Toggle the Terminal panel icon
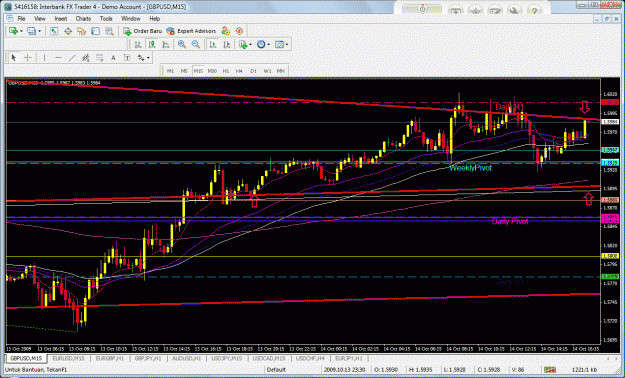Image resolution: width=625 pixels, height=378 pixels. pyautogui.click(x=95, y=31)
